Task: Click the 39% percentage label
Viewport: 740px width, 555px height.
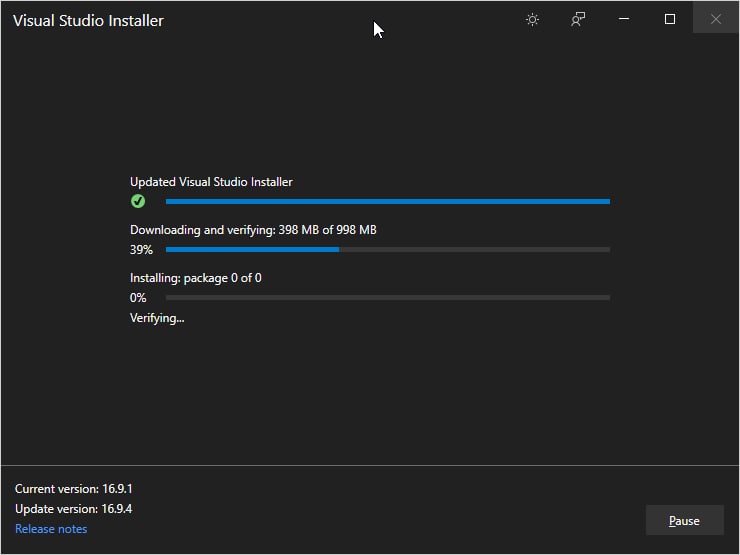Action: coord(141,249)
